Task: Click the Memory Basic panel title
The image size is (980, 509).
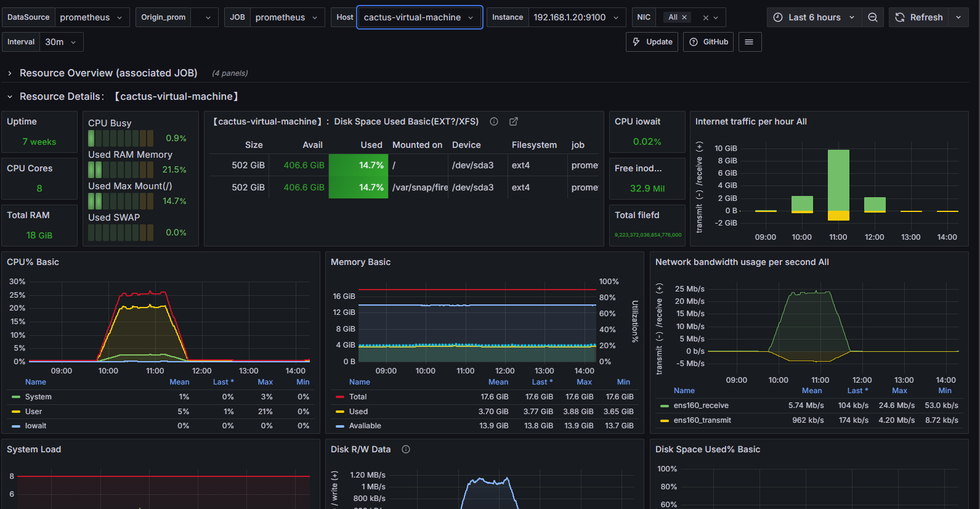Action: [360, 262]
